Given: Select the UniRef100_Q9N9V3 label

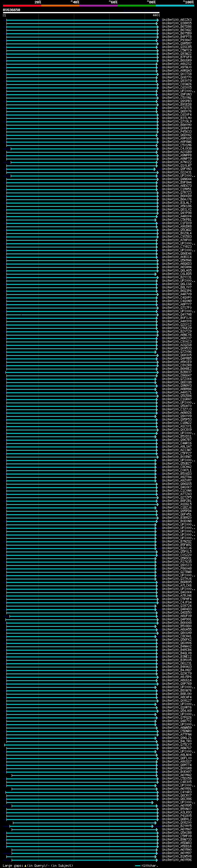Looking at the screenshot, I should point(176,386).
